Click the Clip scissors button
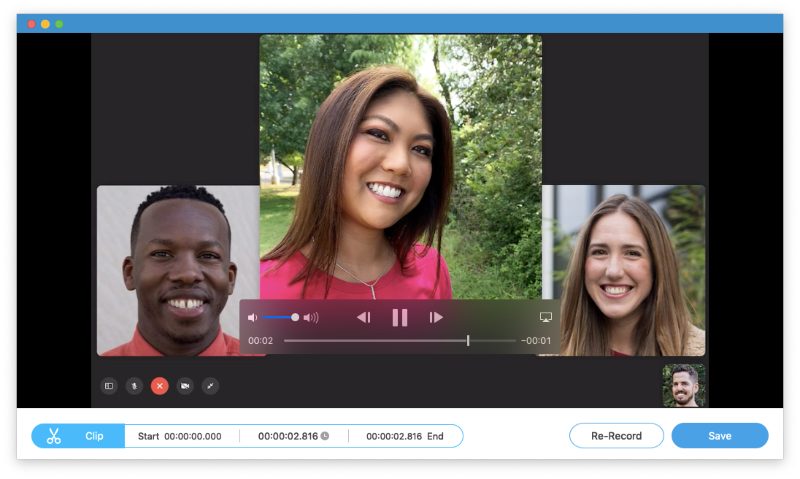This screenshot has width=800, height=479. (78, 436)
